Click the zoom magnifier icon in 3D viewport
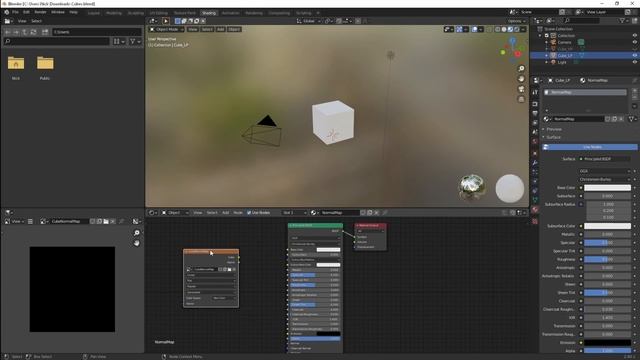The height and width of the screenshot is (360, 640). pyautogui.click(x=521, y=69)
